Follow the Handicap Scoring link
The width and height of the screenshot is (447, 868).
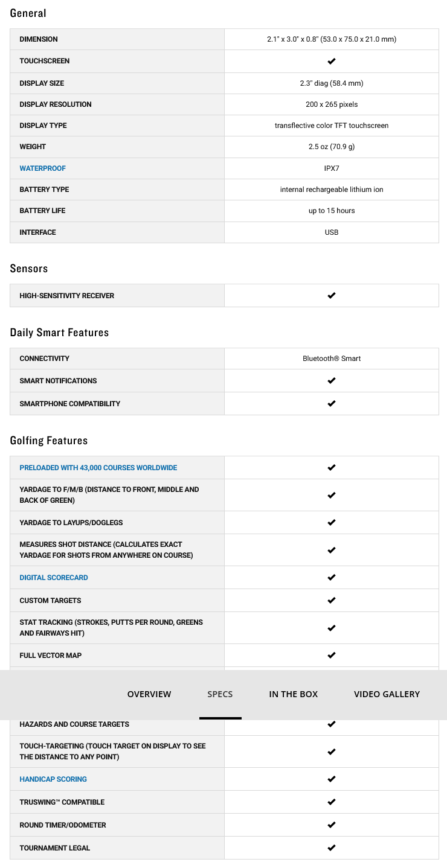pos(53,779)
